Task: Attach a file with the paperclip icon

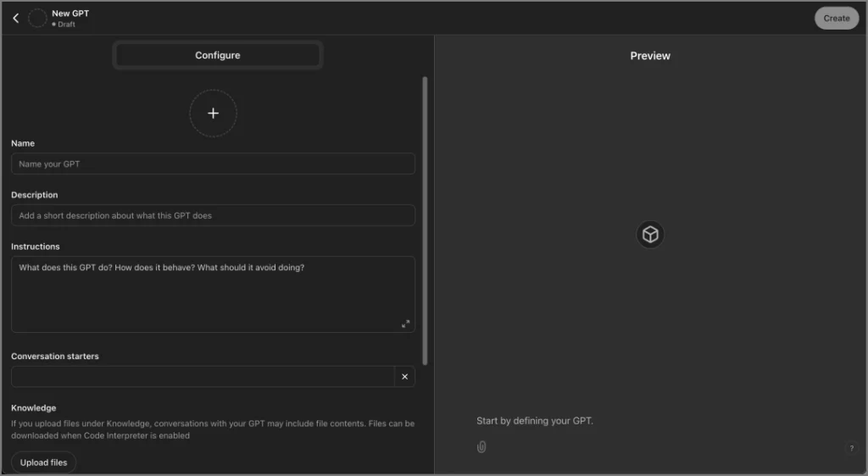Action: 481,446
